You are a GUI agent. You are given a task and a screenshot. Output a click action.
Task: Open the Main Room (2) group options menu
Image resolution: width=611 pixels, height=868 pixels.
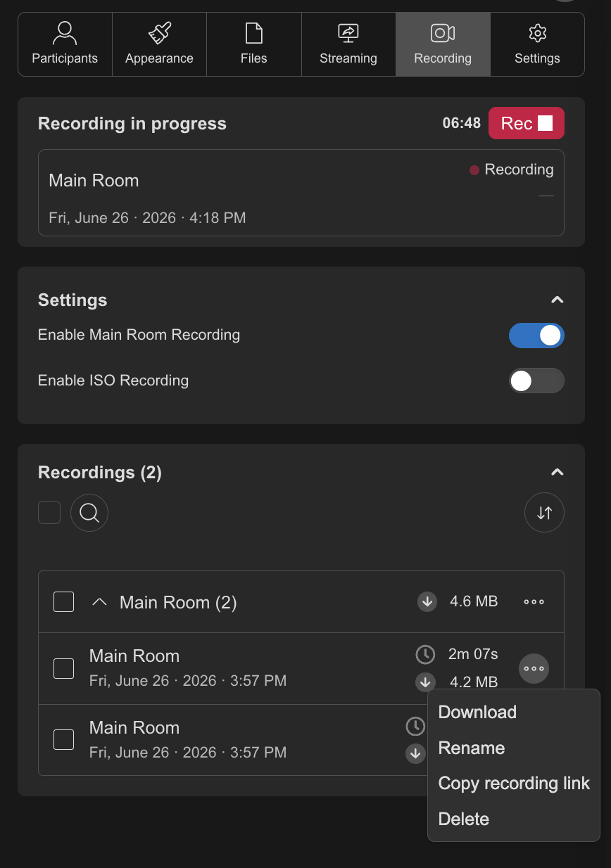point(534,602)
